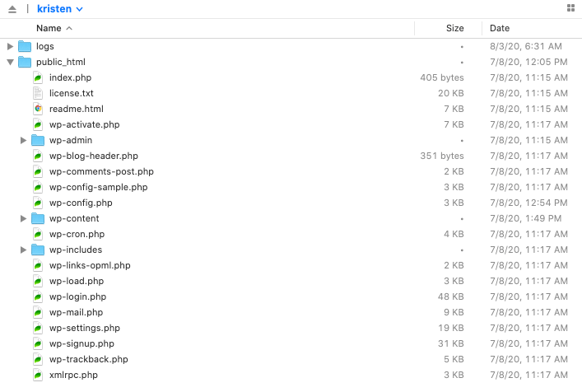Select the file name wp-signup.php
The image size is (582, 392).
coord(81,343)
